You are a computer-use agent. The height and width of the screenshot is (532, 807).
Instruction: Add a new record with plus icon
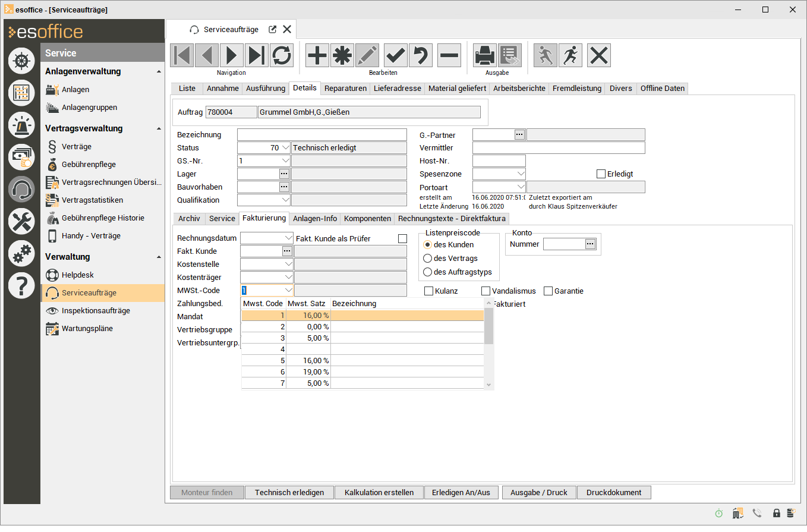tap(317, 55)
